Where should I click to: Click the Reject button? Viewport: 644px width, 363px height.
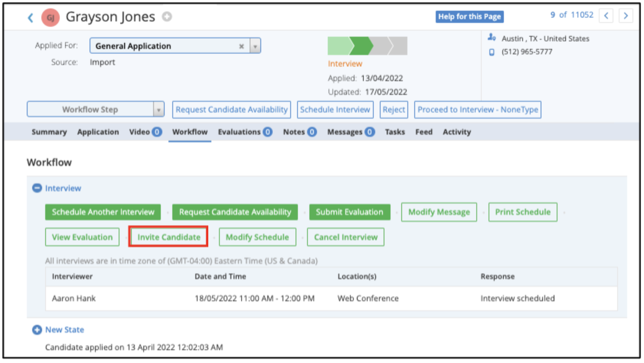pyautogui.click(x=394, y=110)
